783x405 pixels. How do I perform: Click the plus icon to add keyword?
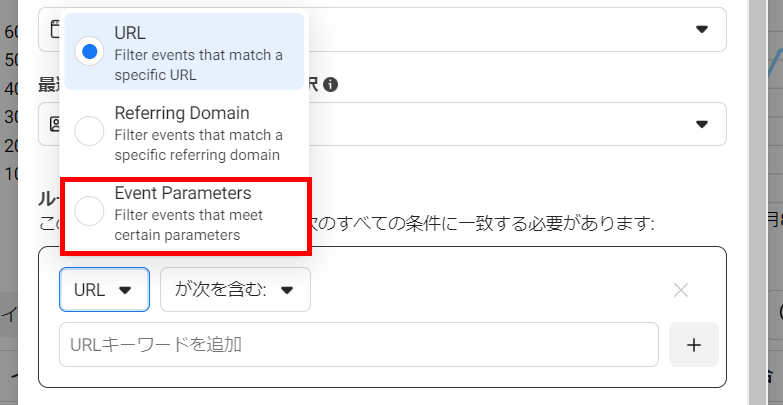[694, 345]
